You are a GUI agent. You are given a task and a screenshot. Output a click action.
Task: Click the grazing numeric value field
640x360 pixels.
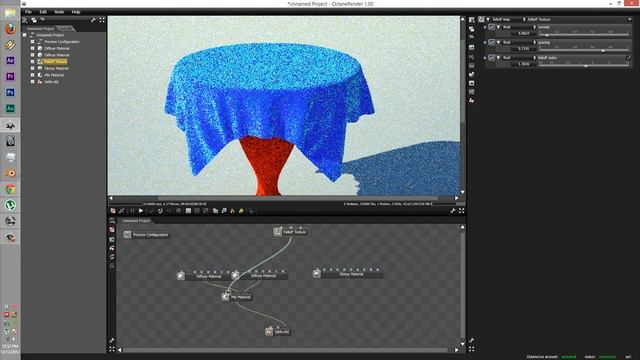[524, 49]
